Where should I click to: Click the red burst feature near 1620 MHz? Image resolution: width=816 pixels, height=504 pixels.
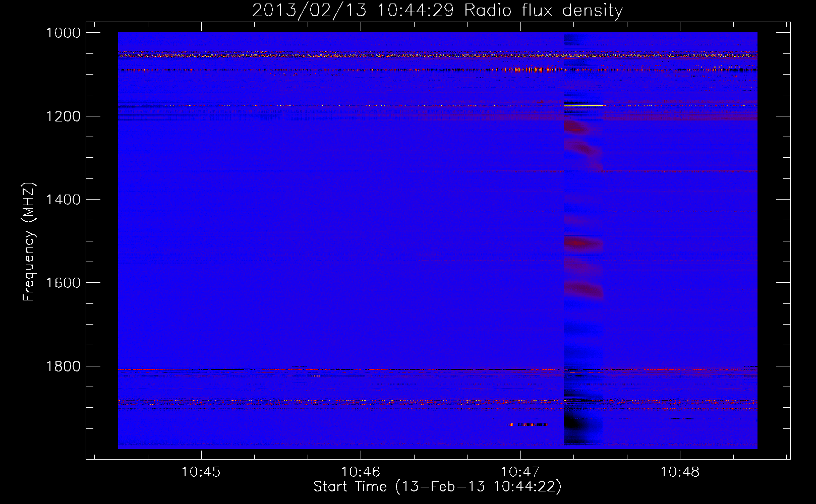tap(584, 289)
